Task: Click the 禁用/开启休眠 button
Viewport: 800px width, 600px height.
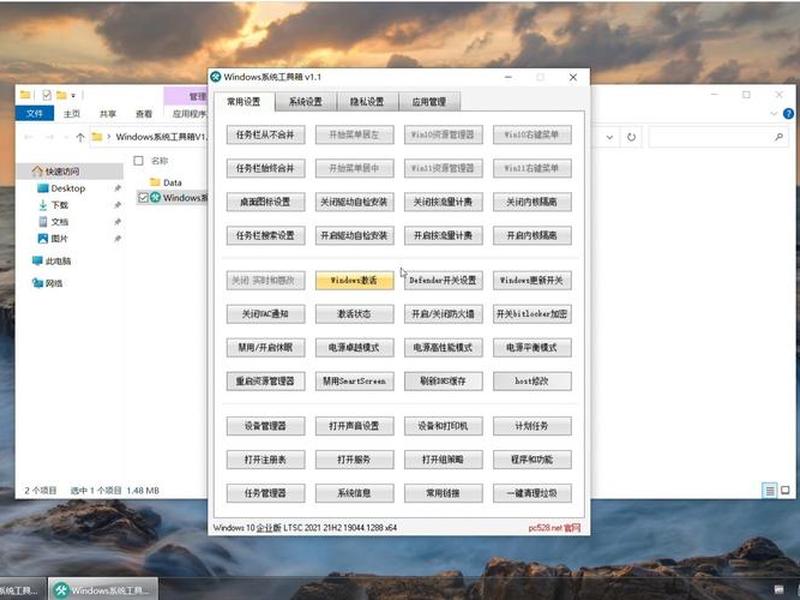Action: (266, 348)
